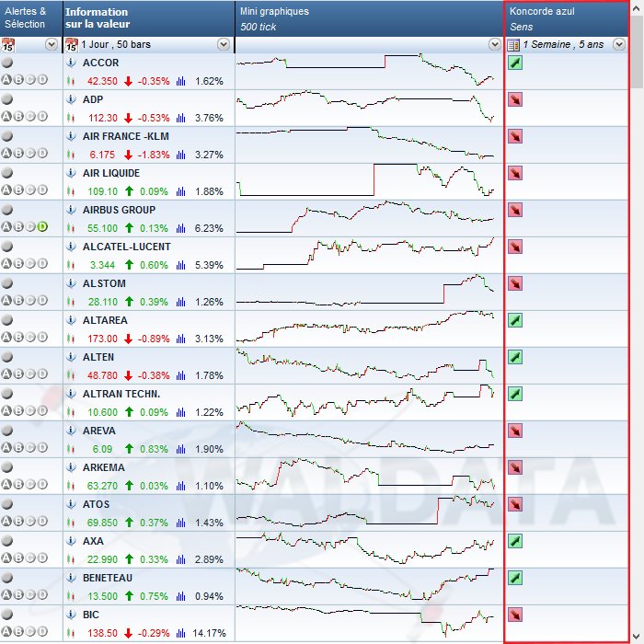Click the green up Koncorde arrow for ACCOR
The height and width of the screenshot is (644, 644).
pyautogui.click(x=515, y=63)
